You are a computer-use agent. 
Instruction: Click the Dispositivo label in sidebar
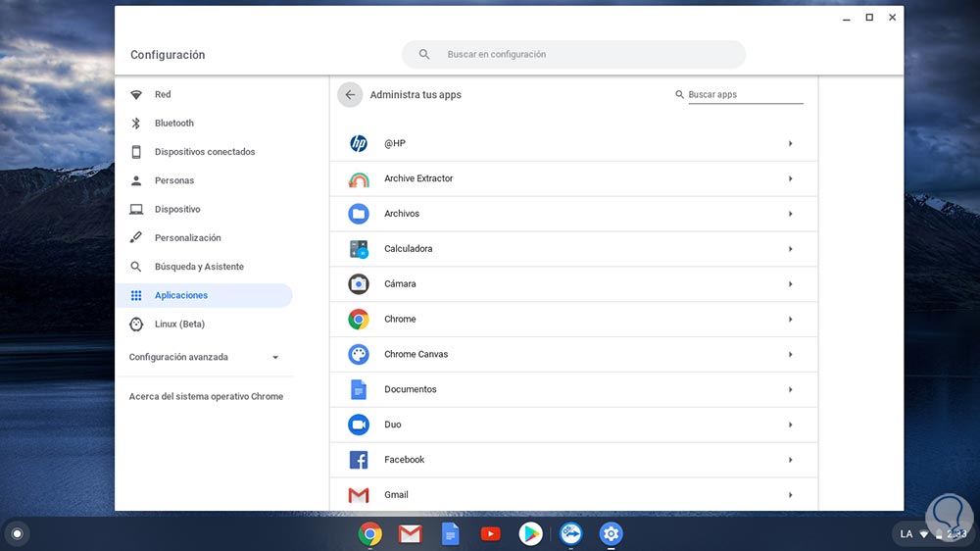[x=177, y=209]
